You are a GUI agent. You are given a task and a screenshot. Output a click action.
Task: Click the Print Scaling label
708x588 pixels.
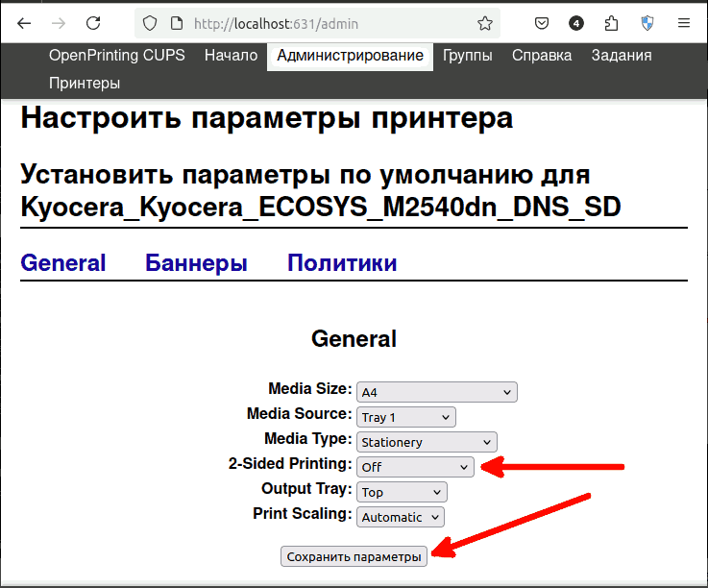[302, 514]
